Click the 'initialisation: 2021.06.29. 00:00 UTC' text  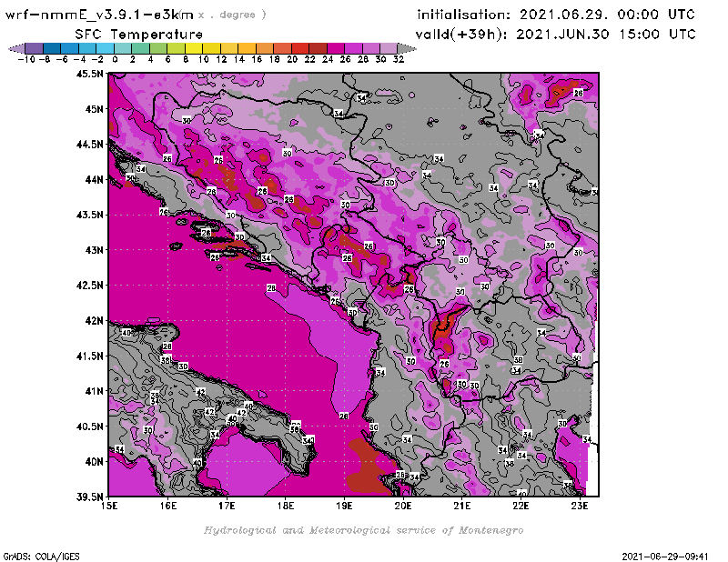pyautogui.click(x=556, y=15)
